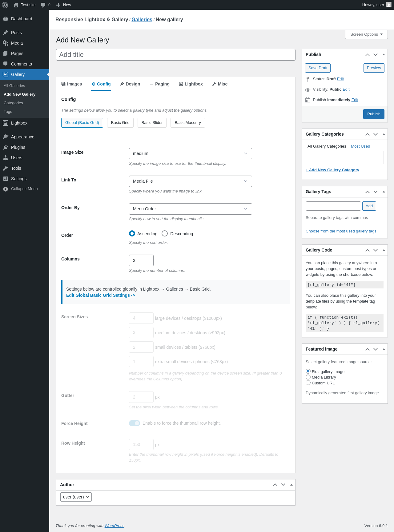Open the Author dropdown
This screenshot has width=394, height=532.
(x=76, y=497)
